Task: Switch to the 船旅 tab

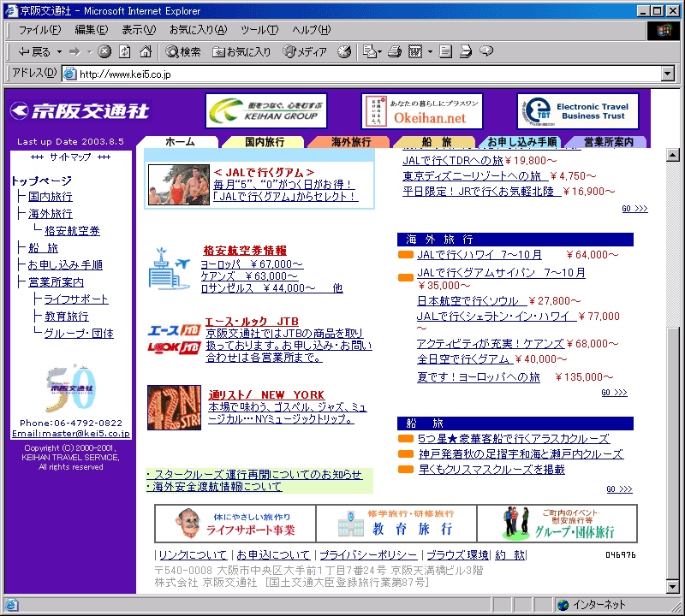Action: (436, 142)
